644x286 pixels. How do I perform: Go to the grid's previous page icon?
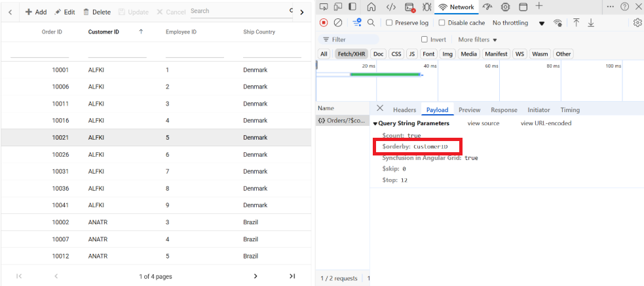pyautogui.click(x=56, y=276)
